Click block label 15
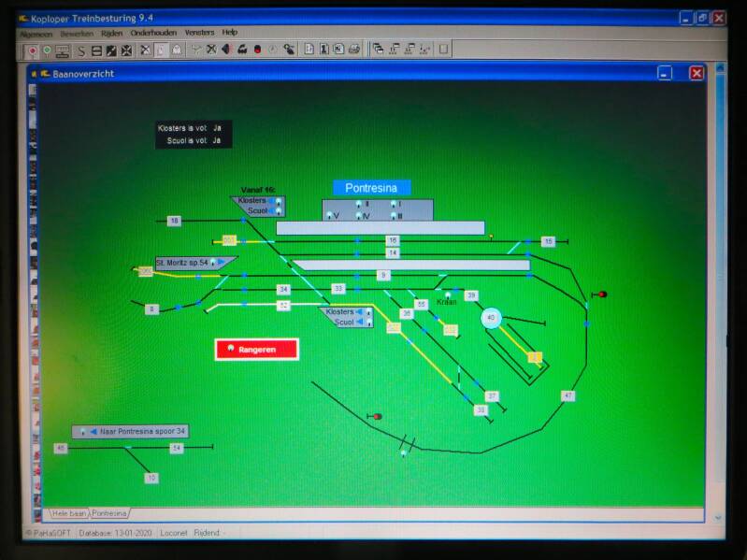 (549, 242)
